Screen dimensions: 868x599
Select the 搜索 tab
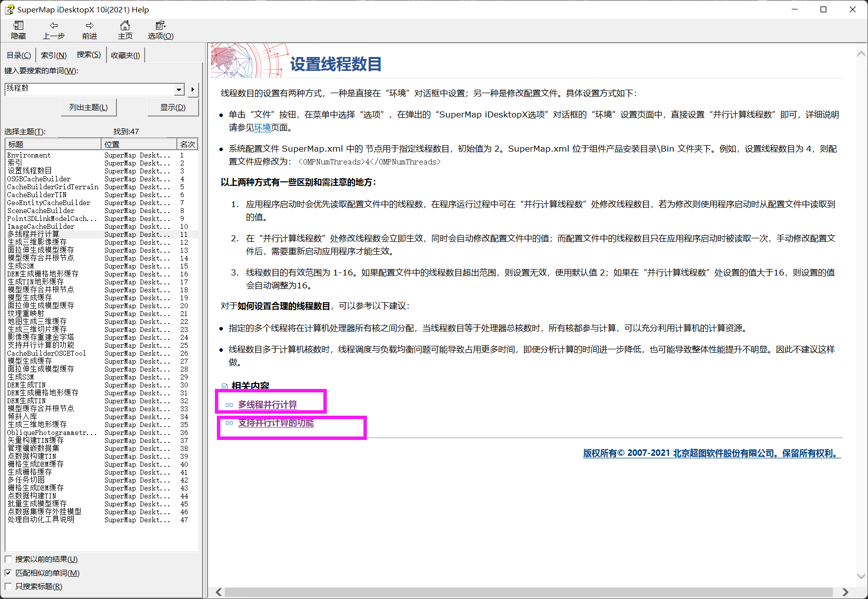coord(89,54)
